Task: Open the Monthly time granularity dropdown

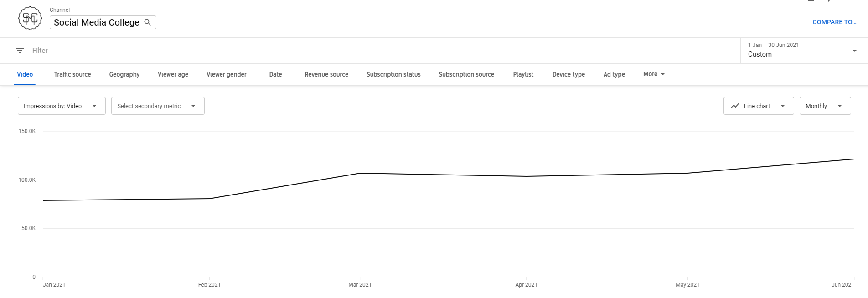Action: [x=825, y=105]
